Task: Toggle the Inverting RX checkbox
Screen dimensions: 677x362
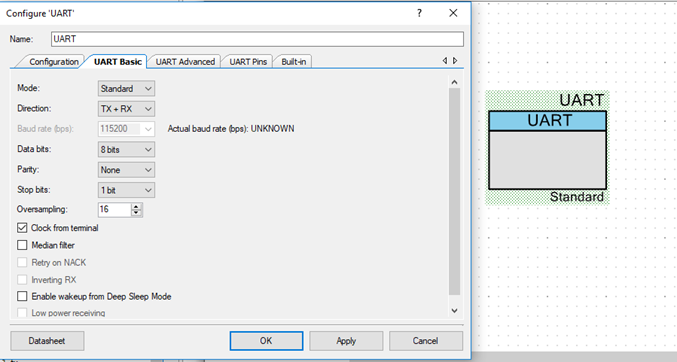Action: point(22,279)
